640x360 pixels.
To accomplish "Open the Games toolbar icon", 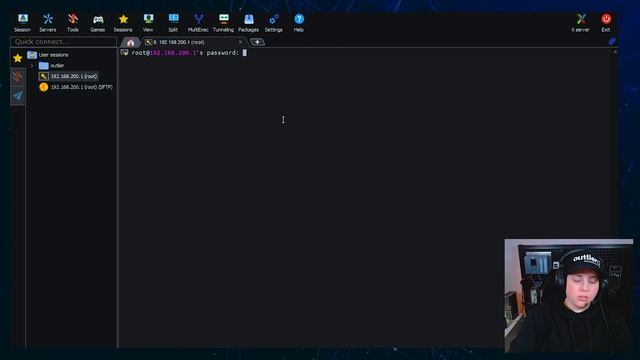I will [x=98, y=22].
